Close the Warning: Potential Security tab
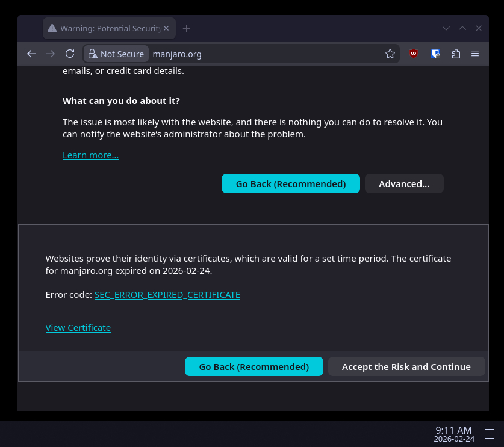 coord(167,28)
